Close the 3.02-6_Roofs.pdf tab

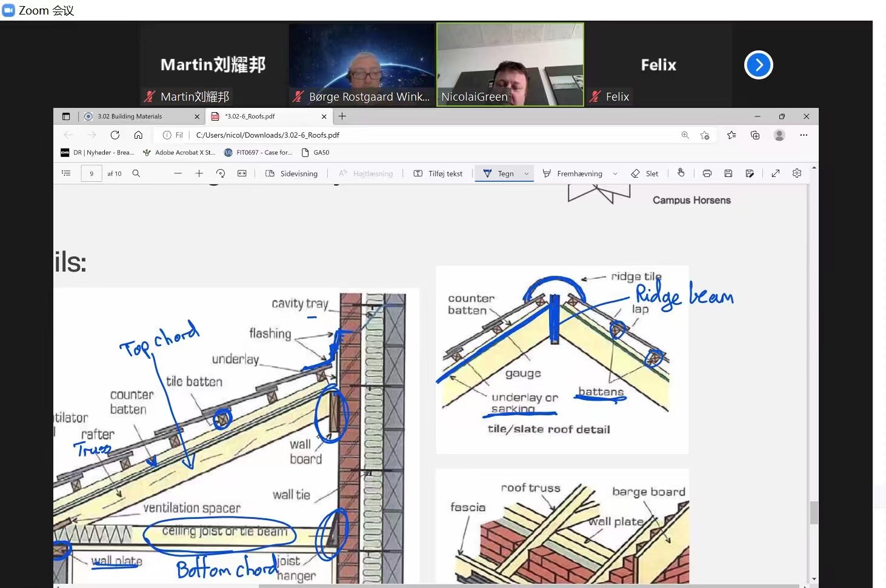click(x=324, y=116)
